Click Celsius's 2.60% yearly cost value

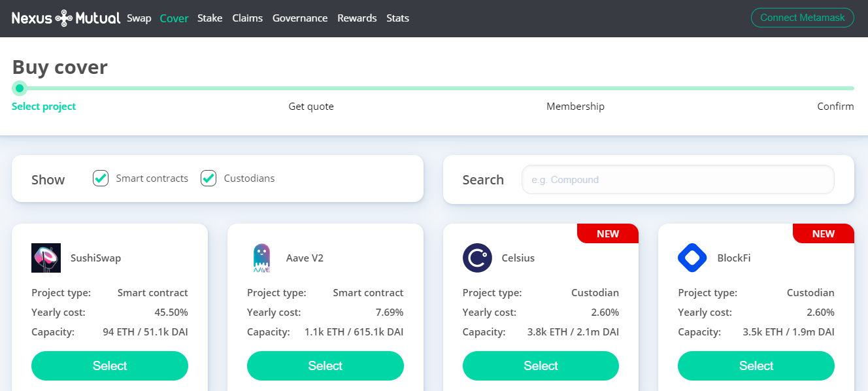click(605, 313)
